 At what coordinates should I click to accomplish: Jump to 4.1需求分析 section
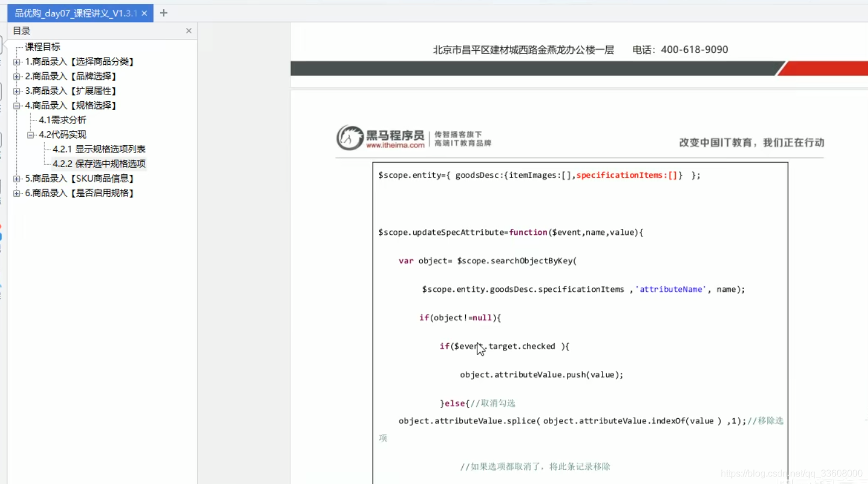(62, 119)
